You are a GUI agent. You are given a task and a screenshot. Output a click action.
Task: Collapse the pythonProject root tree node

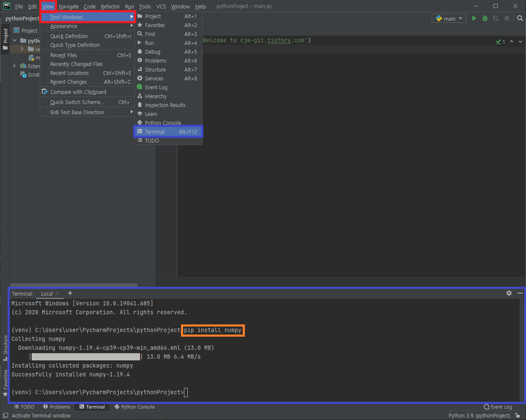click(15, 41)
